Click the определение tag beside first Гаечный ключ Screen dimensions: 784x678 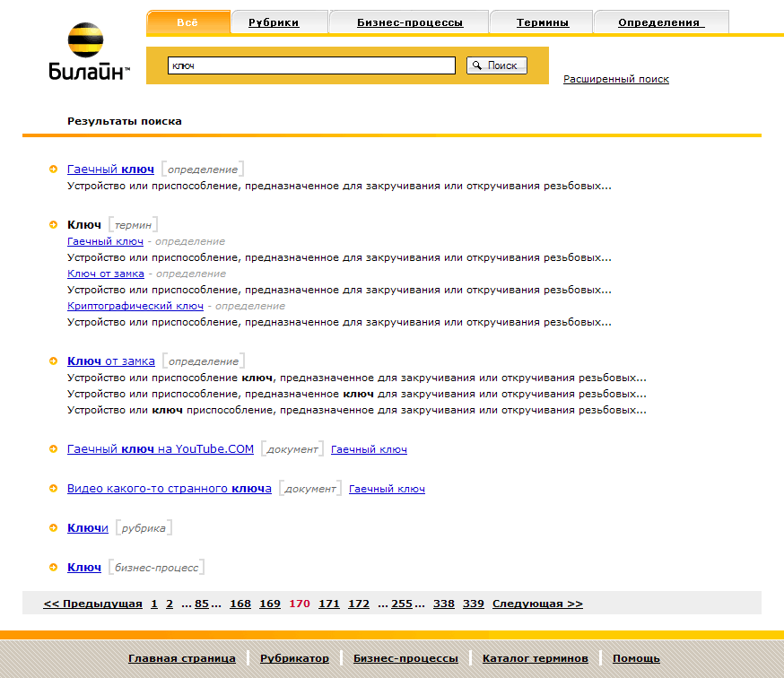tap(203, 169)
